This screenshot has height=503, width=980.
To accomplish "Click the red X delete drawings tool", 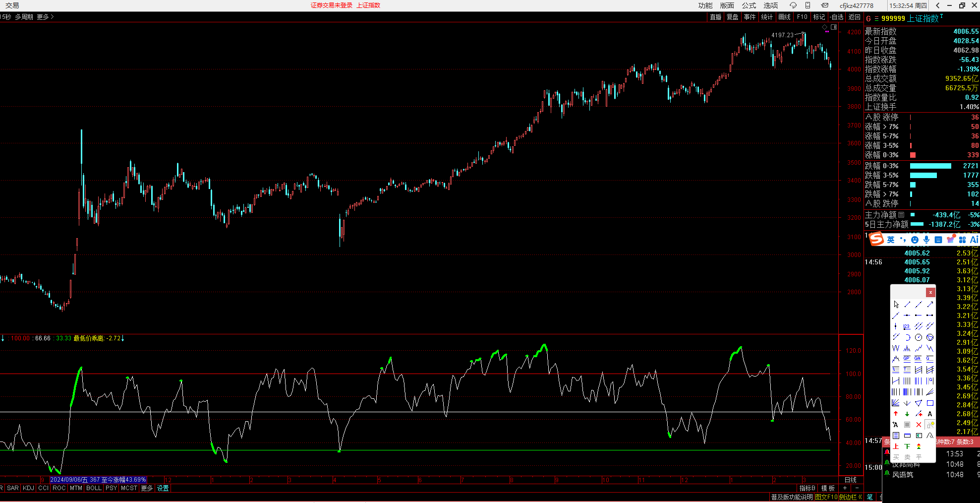I will tap(919, 425).
